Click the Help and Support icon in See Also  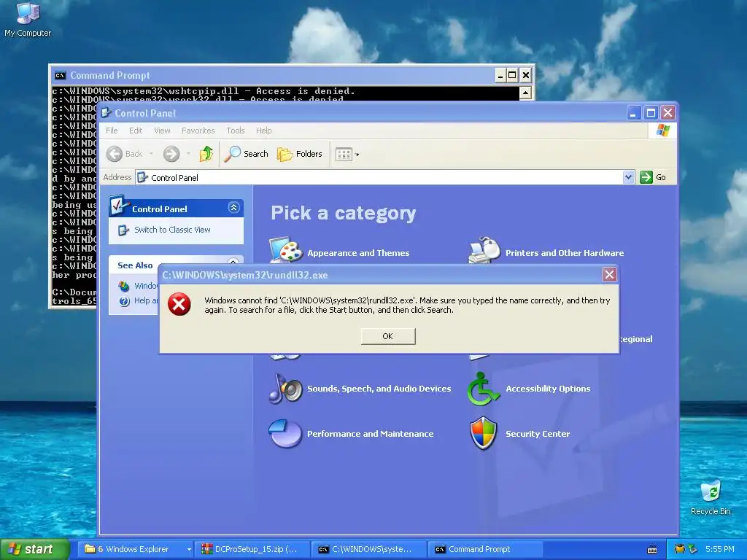pos(124,301)
